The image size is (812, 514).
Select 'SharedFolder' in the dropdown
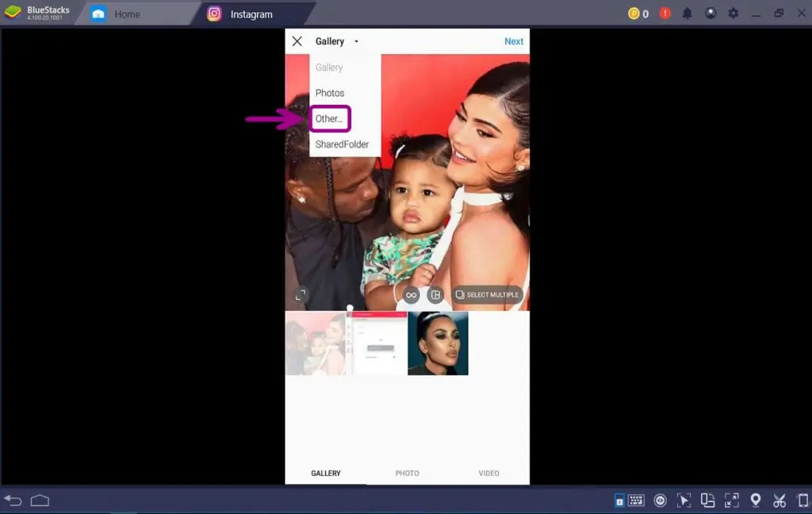point(342,144)
